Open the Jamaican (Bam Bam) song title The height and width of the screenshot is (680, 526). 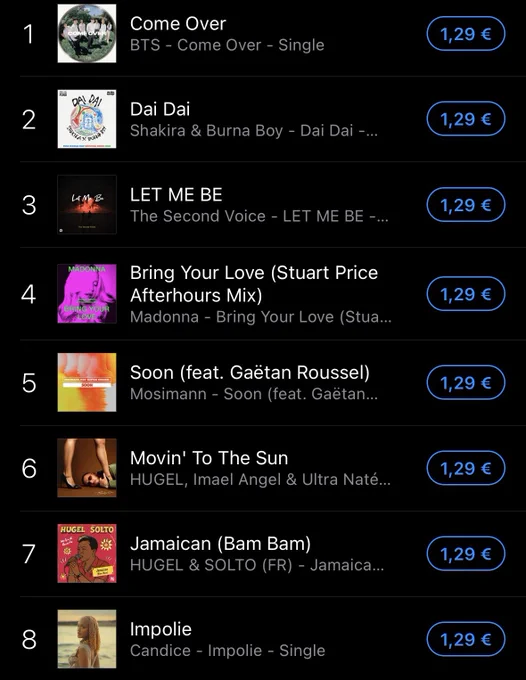[220, 544]
